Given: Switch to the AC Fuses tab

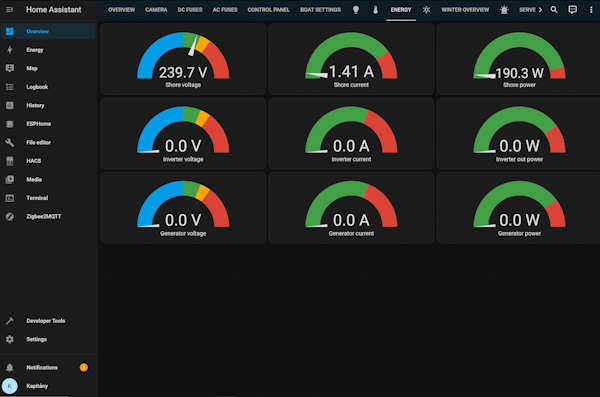Looking at the screenshot, I should (x=225, y=10).
